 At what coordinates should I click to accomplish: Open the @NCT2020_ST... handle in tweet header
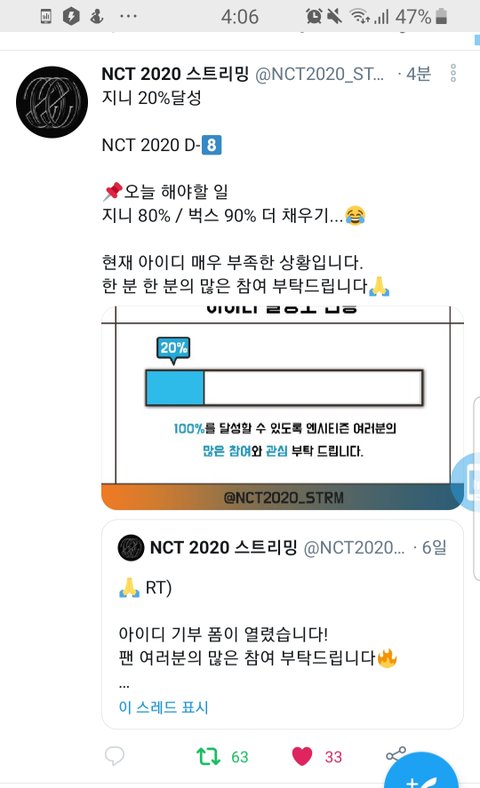(320, 74)
